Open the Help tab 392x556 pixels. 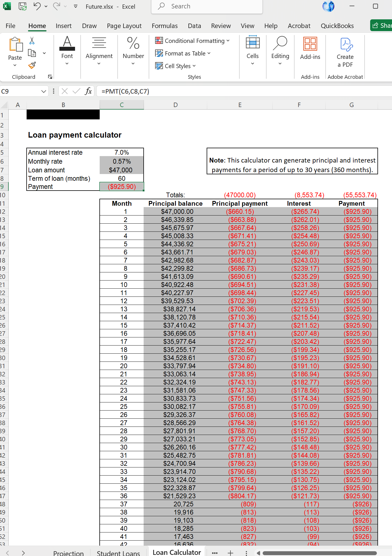click(x=271, y=26)
